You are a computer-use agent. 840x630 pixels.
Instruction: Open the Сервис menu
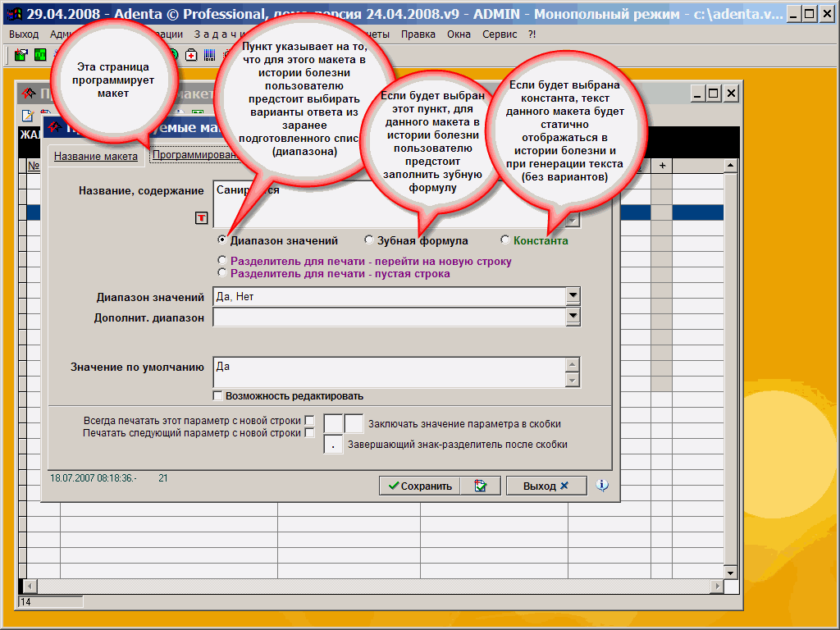click(500, 34)
